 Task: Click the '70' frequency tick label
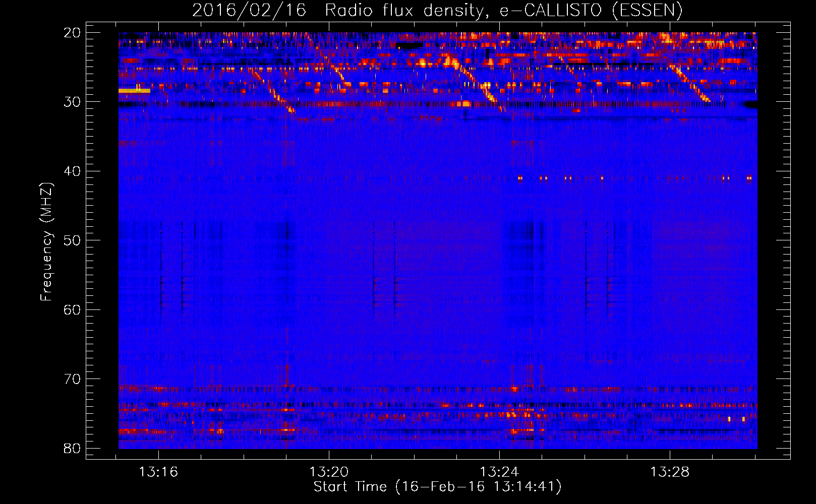coord(72,379)
